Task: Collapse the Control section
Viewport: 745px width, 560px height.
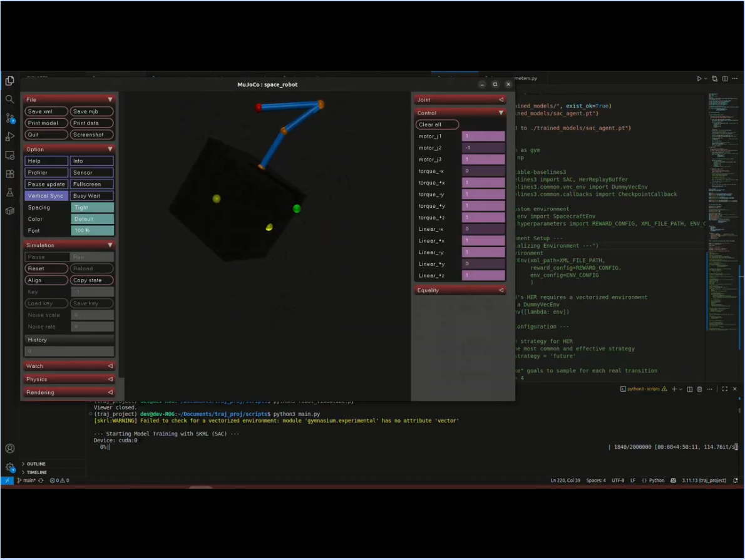Action: pos(460,113)
